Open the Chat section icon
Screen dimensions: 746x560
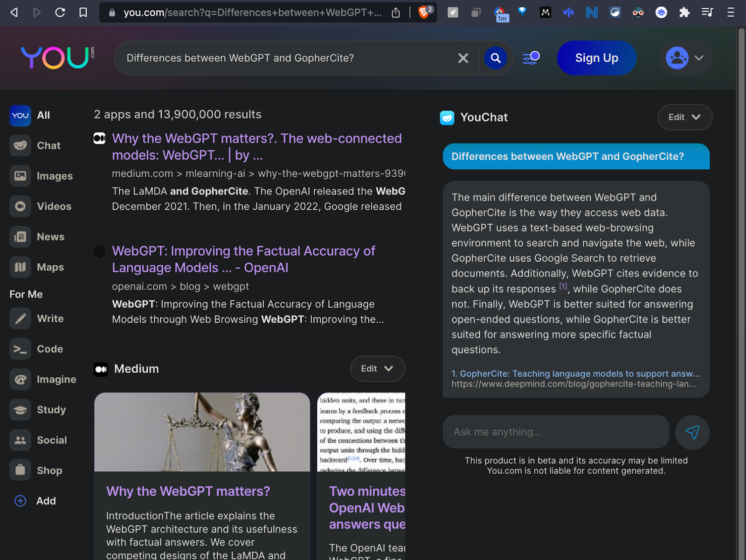[x=20, y=145]
